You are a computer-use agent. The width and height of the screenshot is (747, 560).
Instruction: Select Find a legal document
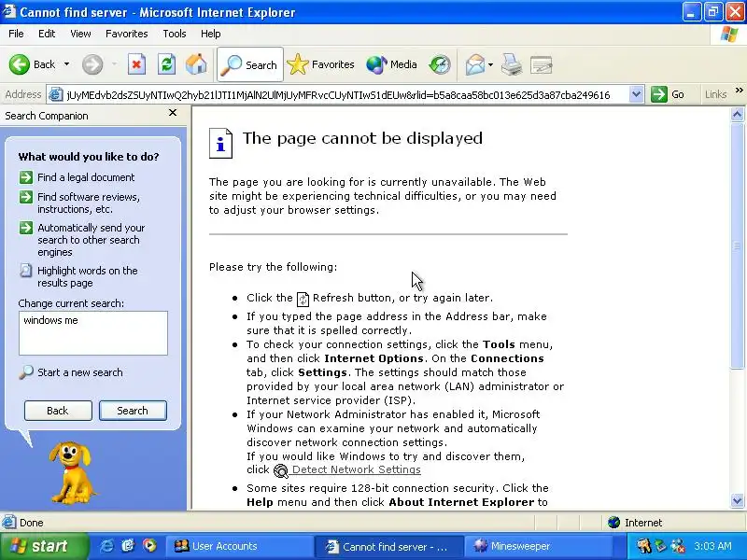click(86, 177)
